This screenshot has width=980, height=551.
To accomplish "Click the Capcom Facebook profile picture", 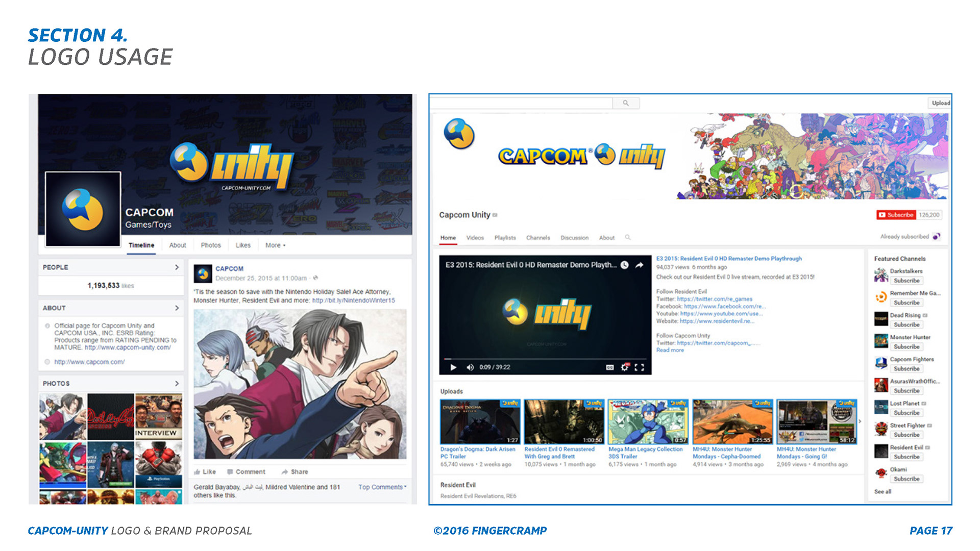I will point(83,209).
